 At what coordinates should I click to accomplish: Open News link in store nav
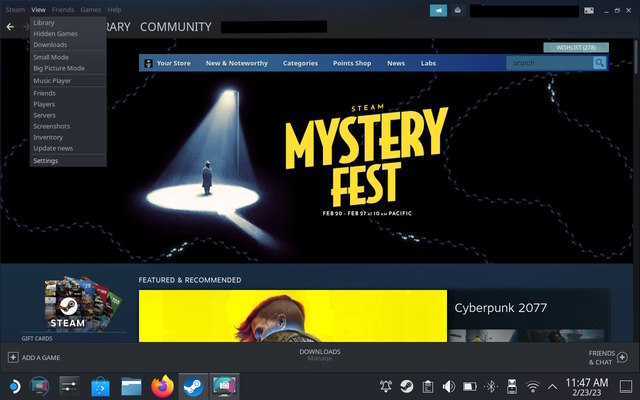[396, 63]
